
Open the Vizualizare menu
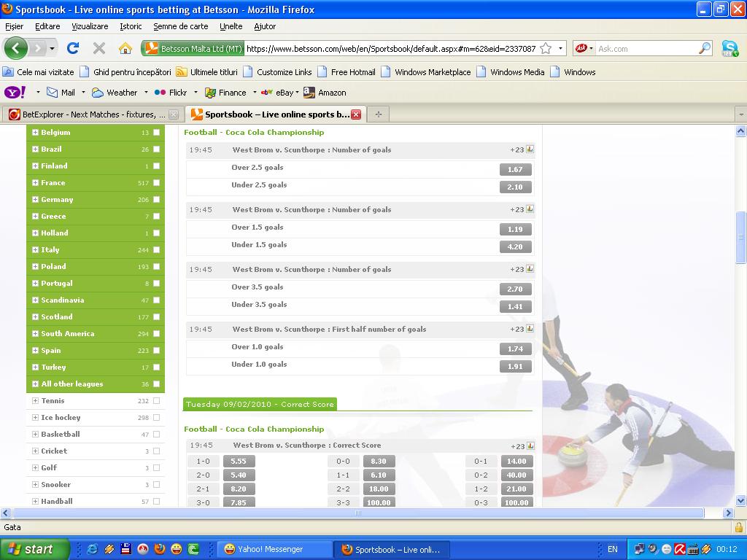[90, 26]
